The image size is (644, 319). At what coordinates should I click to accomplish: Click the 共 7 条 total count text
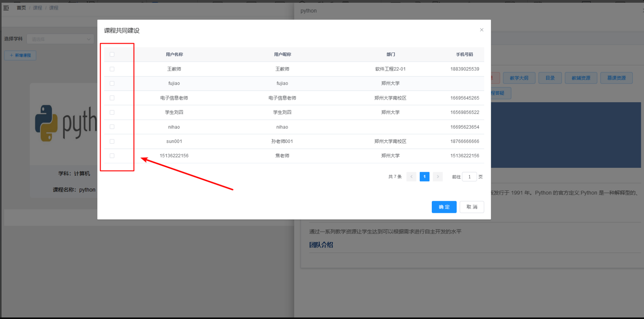click(x=395, y=177)
